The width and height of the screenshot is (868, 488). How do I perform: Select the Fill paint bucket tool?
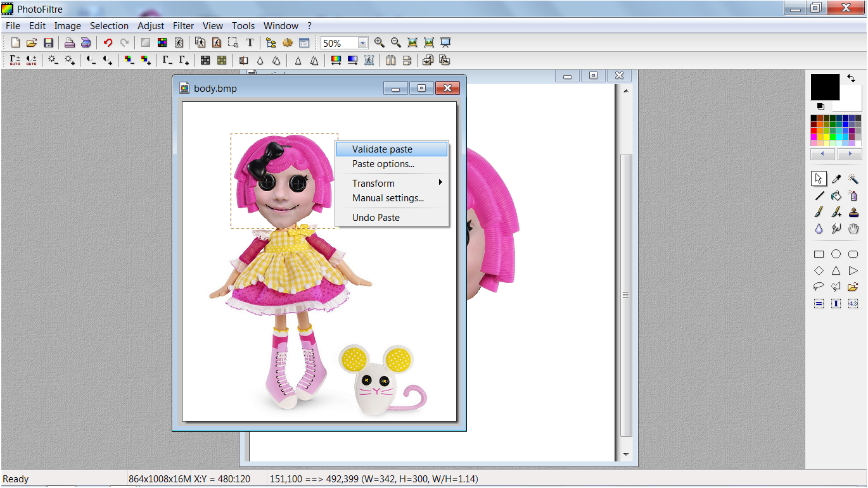pyautogui.click(x=836, y=196)
